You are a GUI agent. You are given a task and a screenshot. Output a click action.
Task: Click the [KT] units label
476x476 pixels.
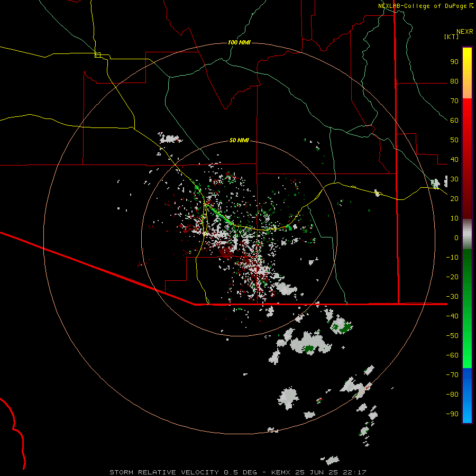(452, 36)
